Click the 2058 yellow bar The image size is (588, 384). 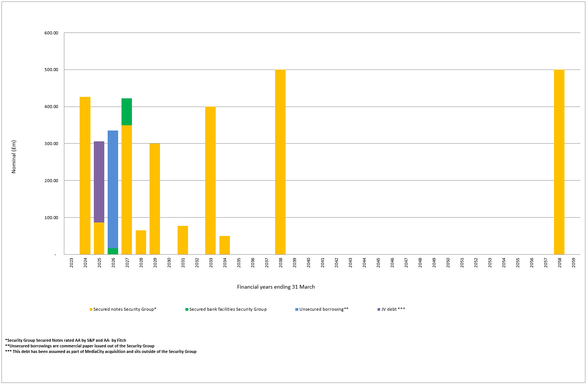pos(559,162)
